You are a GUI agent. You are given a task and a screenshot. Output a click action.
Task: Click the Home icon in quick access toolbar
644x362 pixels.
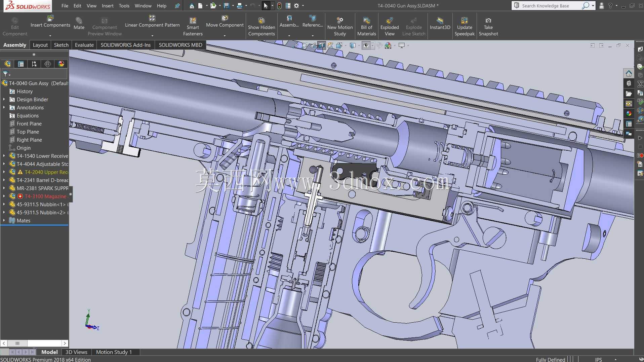pyautogui.click(x=192, y=6)
